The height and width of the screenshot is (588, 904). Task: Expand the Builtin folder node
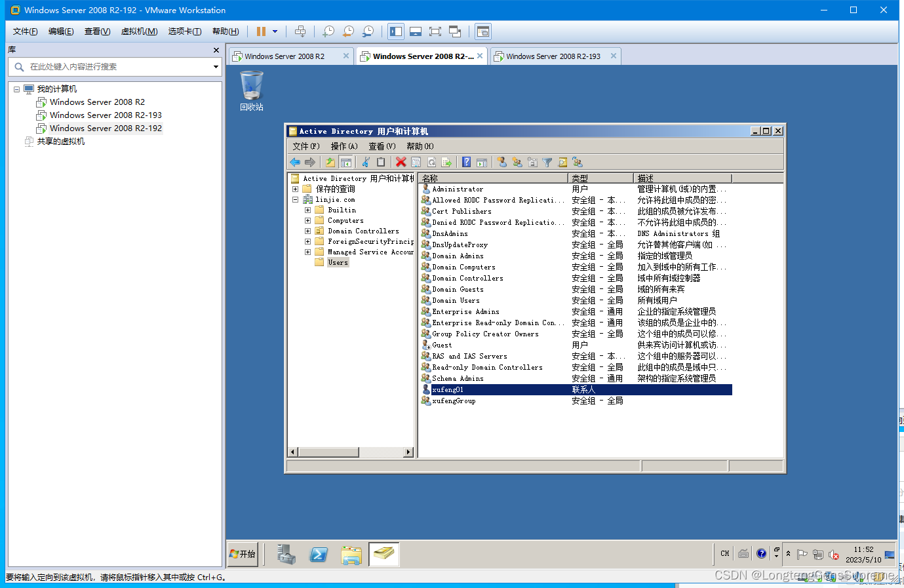click(x=307, y=210)
